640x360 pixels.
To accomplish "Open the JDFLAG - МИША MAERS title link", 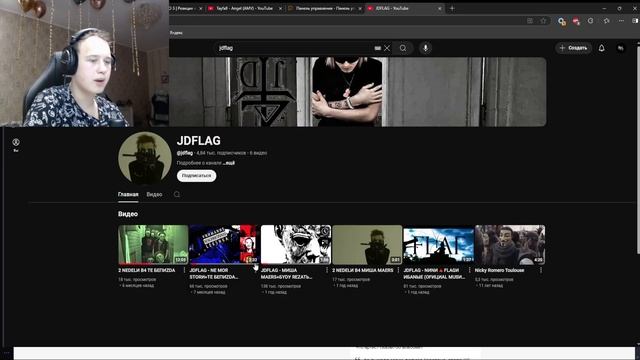I will pyautogui.click(x=287, y=273).
